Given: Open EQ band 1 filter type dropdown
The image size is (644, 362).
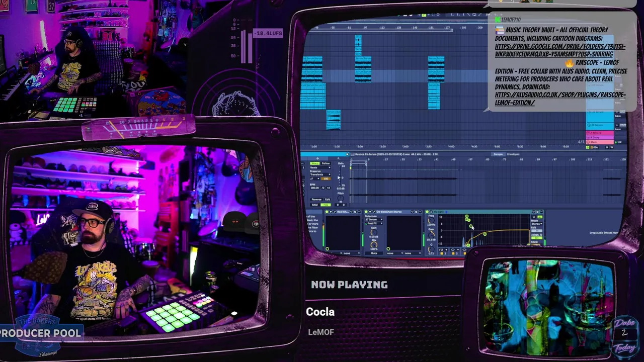Looking at the screenshot, I should click(x=443, y=249).
